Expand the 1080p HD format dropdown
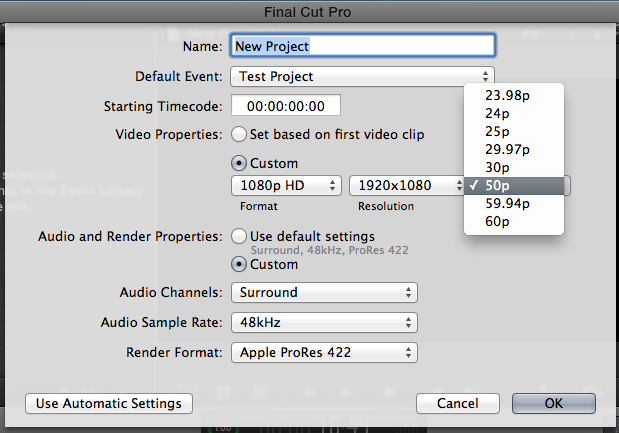This screenshot has width=619, height=433. coord(285,186)
